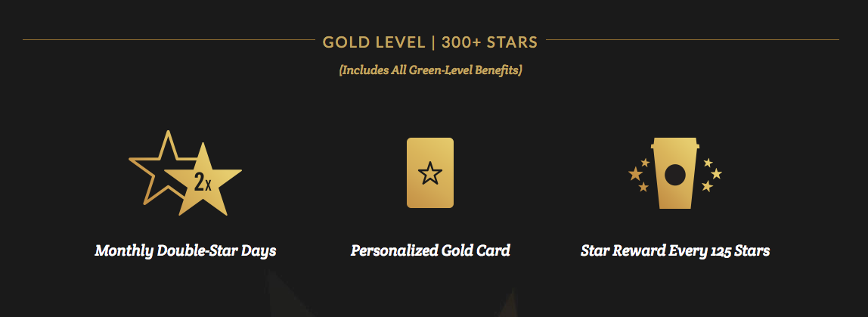Click the vertical bar separator in the heading
The width and height of the screenshot is (868, 317).
[433, 42]
